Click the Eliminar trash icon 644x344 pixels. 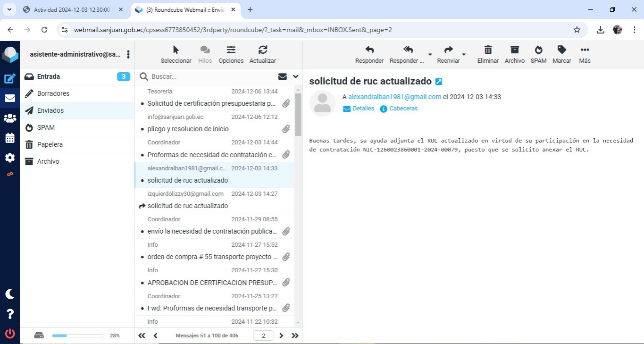click(488, 50)
